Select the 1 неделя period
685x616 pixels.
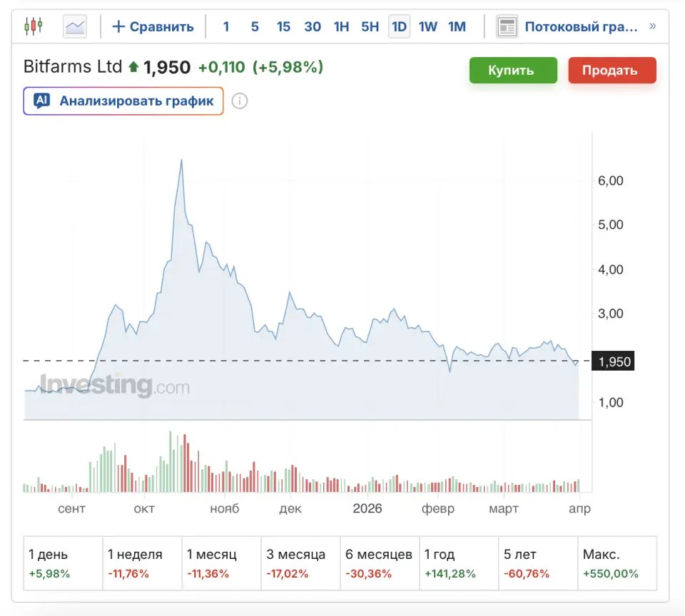pos(142,563)
